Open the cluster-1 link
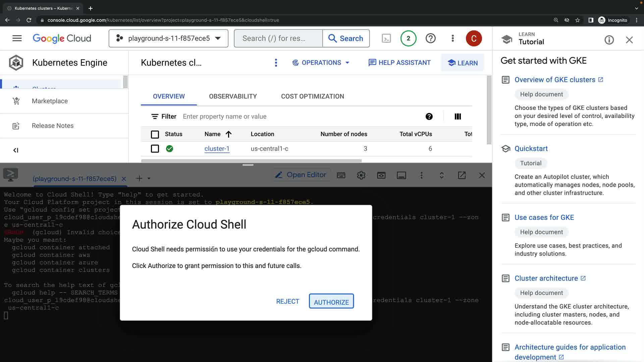Image resolution: width=644 pixels, height=362 pixels. [x=217, y=148]
